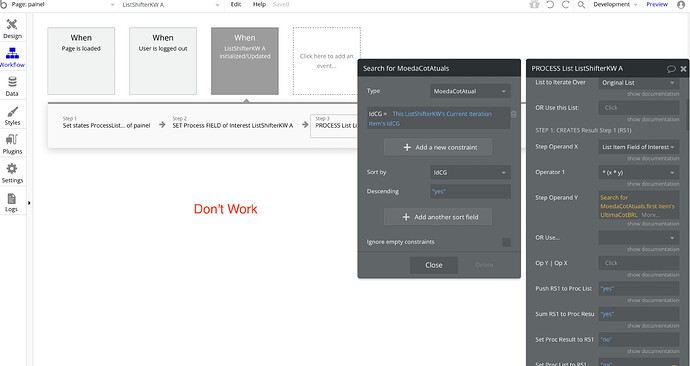Click the IdCG constraint expression
The image size is (690, 366).
[438, 118]
